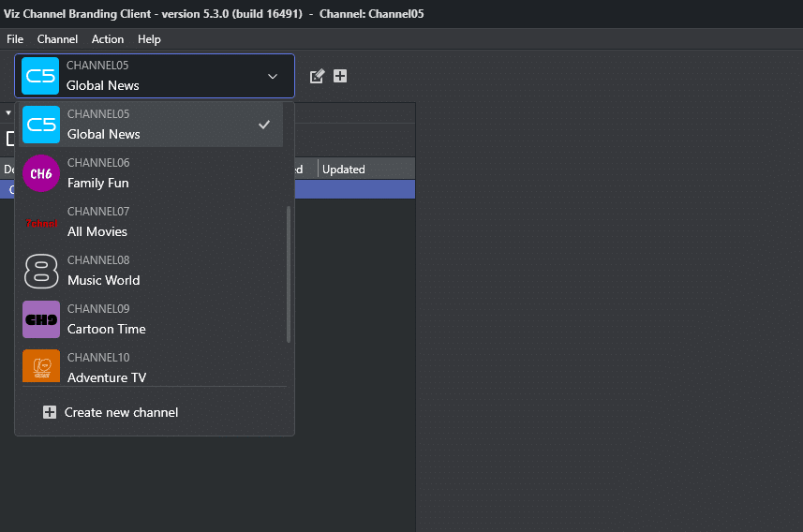This screenshot has height=532, width=803.
Task: Open the File menu
Action: (15, 39)
